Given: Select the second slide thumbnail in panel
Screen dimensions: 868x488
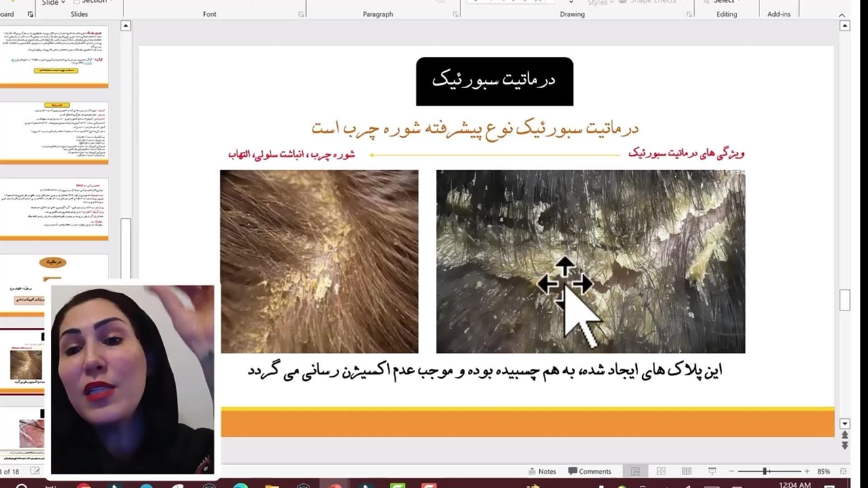Looking at the screenshot, I should tap(54, 131).
